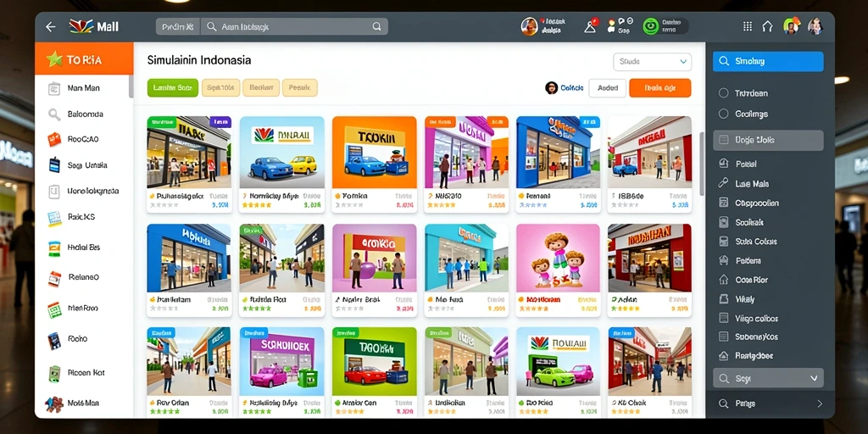Click the Aoded button
The image size is (868, 434).
pos(607,88)
